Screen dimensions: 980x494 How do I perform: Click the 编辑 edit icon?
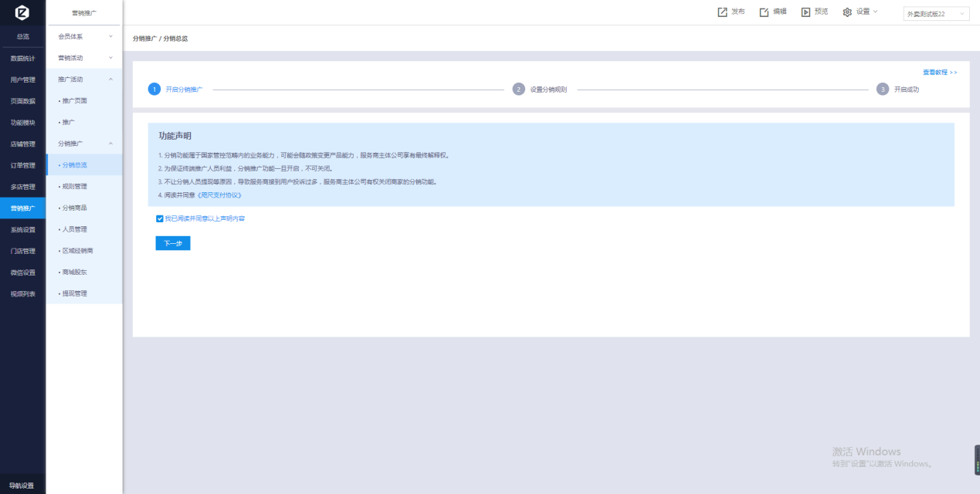pyautogui.click(x=764, y=12)
